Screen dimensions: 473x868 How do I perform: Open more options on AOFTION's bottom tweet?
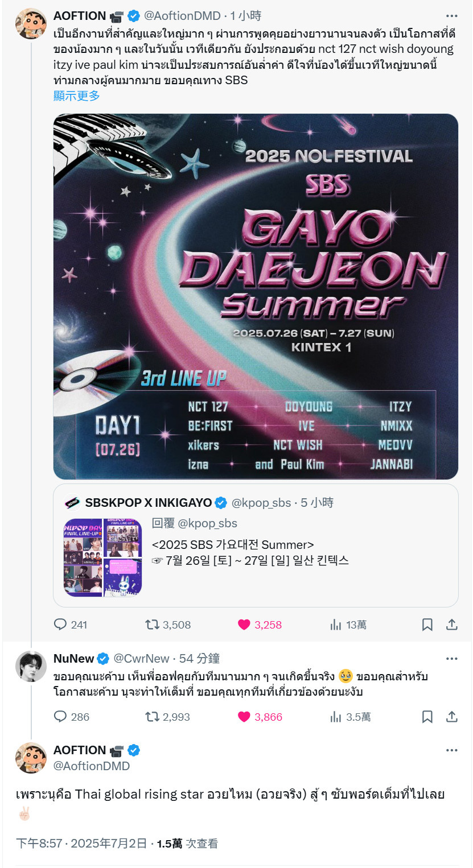click(x=452, y=750)
